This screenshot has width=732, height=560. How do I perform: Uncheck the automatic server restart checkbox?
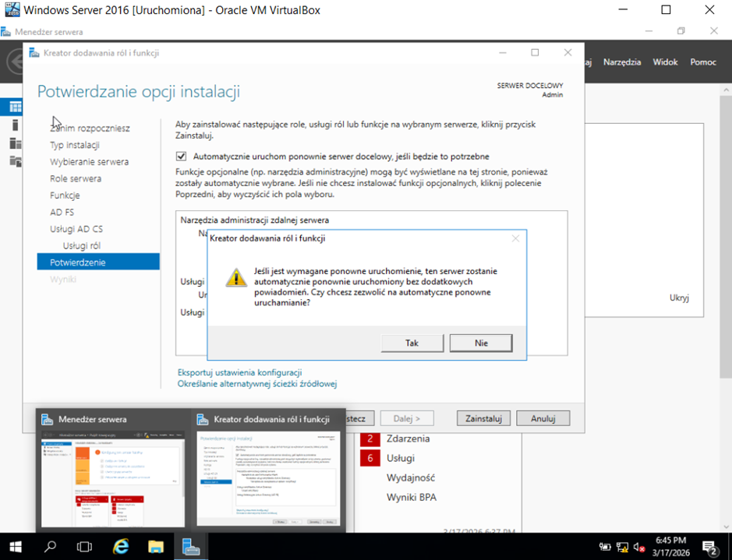(x=182, y=157)
